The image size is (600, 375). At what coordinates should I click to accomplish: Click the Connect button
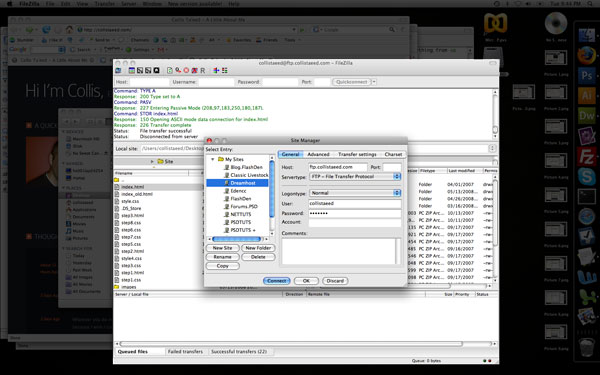tap(277, 281)
